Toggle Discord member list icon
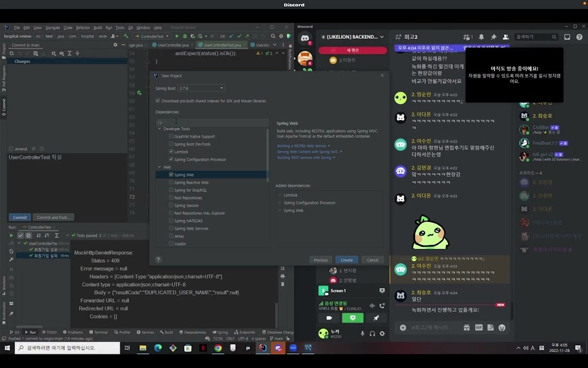Screen dimensions: 588x368 pos(506,37)
